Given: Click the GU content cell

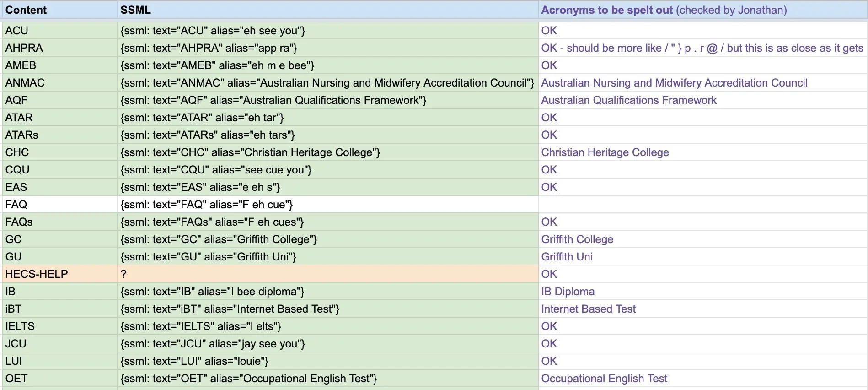Looking at the screenshot, I should pyautogui.click(x=60, y=257).
